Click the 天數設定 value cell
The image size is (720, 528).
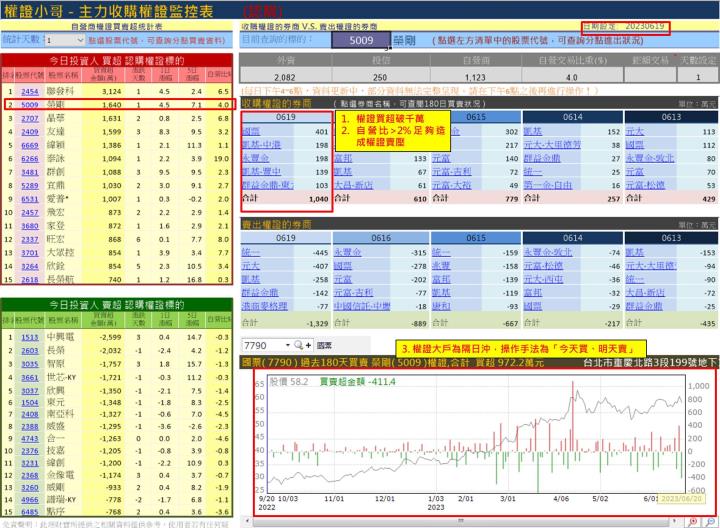[x=698, y=77]
